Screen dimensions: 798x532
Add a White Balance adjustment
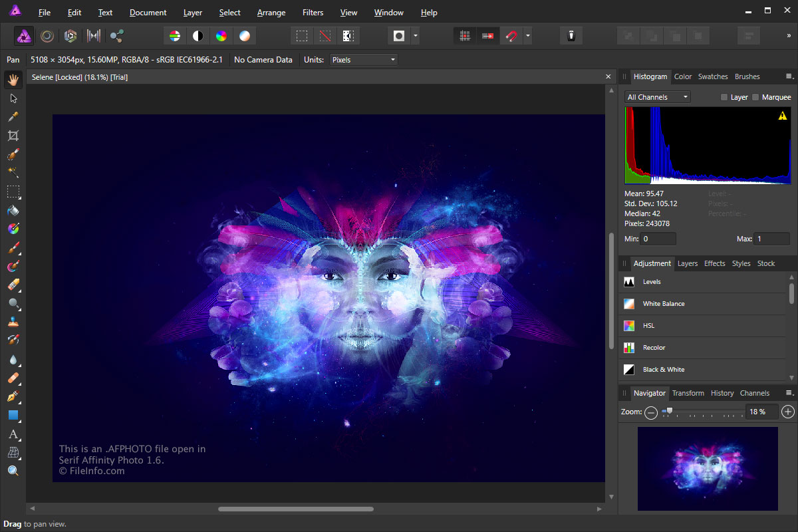click(x=702, y=304)
